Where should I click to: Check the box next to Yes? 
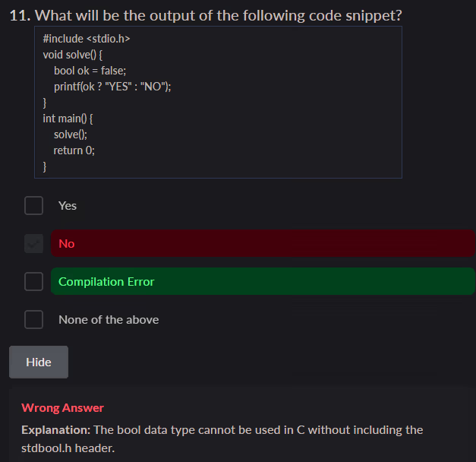click(33, 206)
